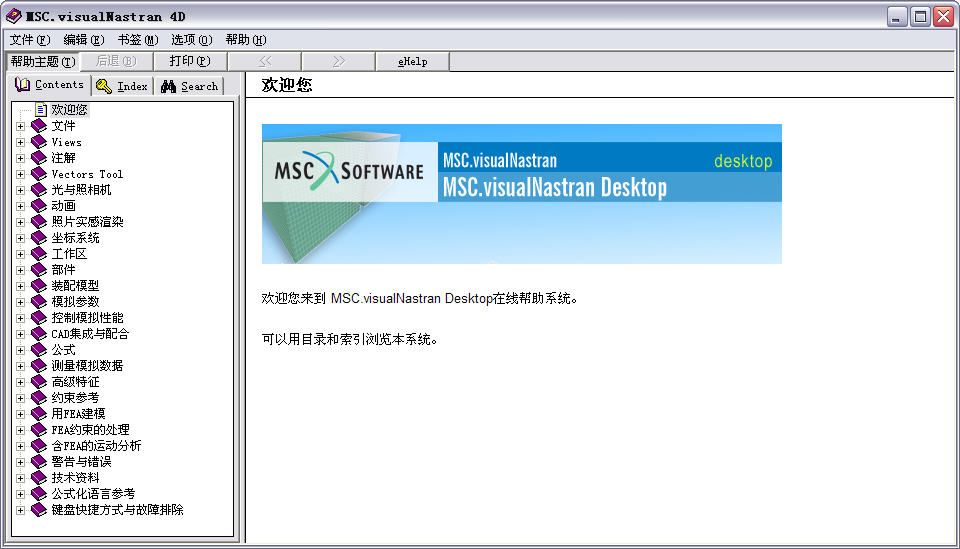
Task: Close the help window
Action: (943, 17)
